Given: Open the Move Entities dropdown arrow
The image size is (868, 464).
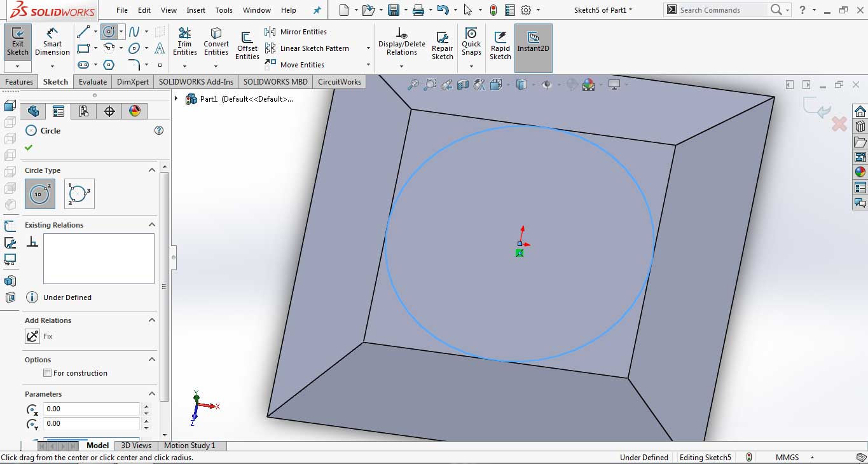Looking at the screenshot, I should 368,65.
